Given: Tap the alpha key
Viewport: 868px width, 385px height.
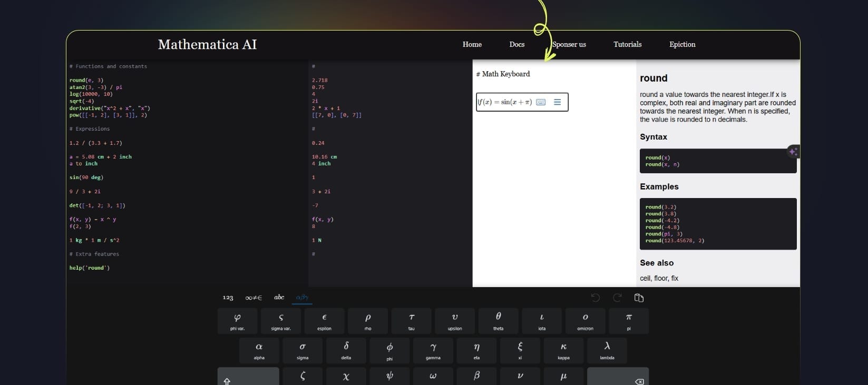Looking at the screenshot, I should point(259,350).
